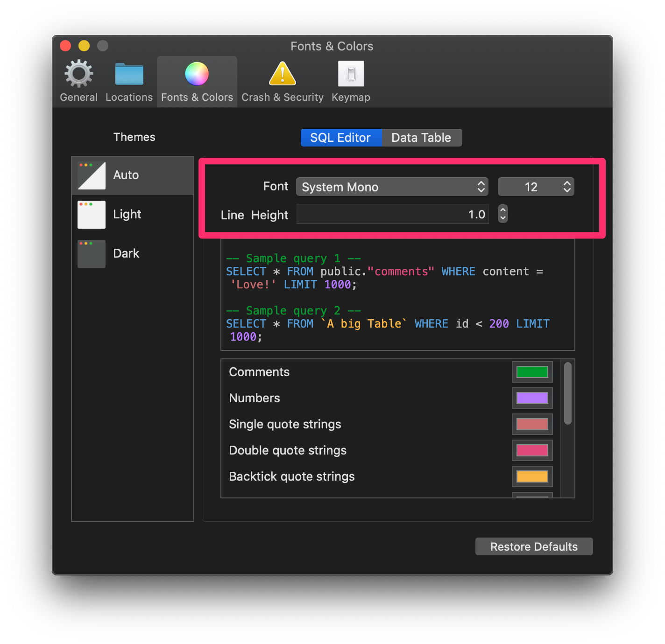
Task: Click inside the Line Height field
Action: click(392, 214)
